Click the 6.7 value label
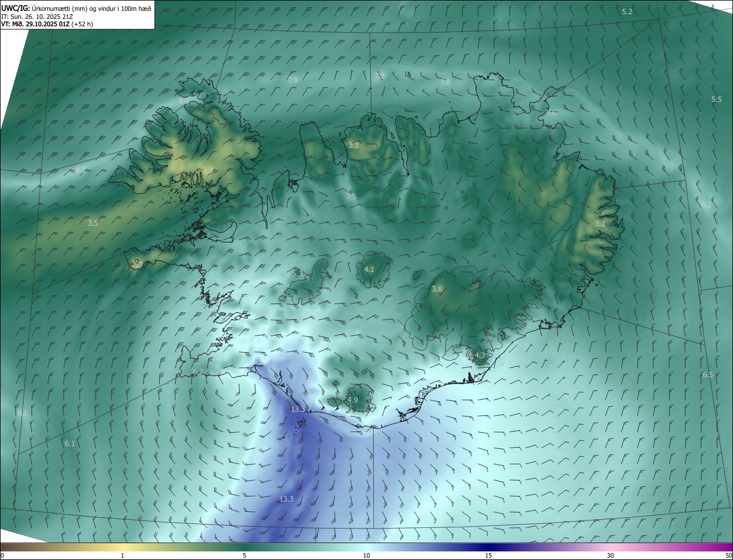This screenshot has height=560, width=733. coord(198,373)
